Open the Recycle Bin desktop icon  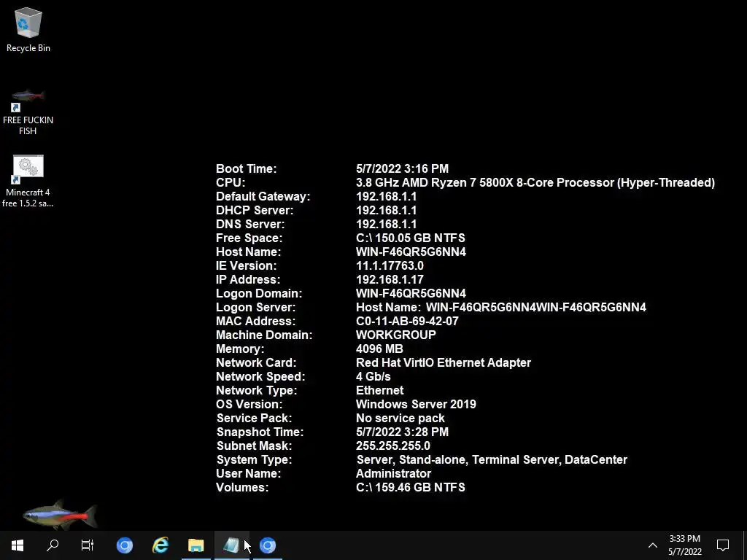28,29
